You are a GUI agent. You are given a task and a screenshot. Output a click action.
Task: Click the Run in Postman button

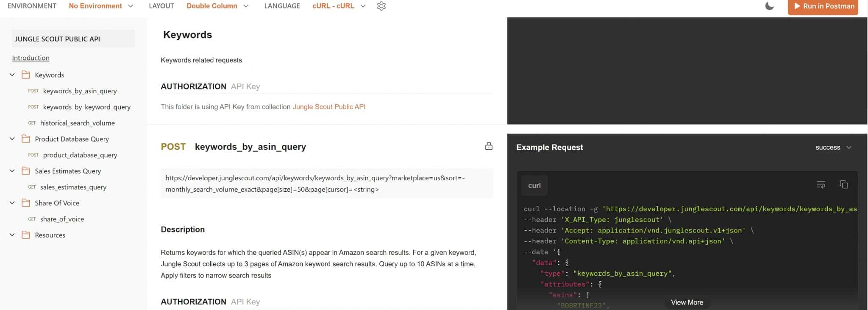[823, 6]
